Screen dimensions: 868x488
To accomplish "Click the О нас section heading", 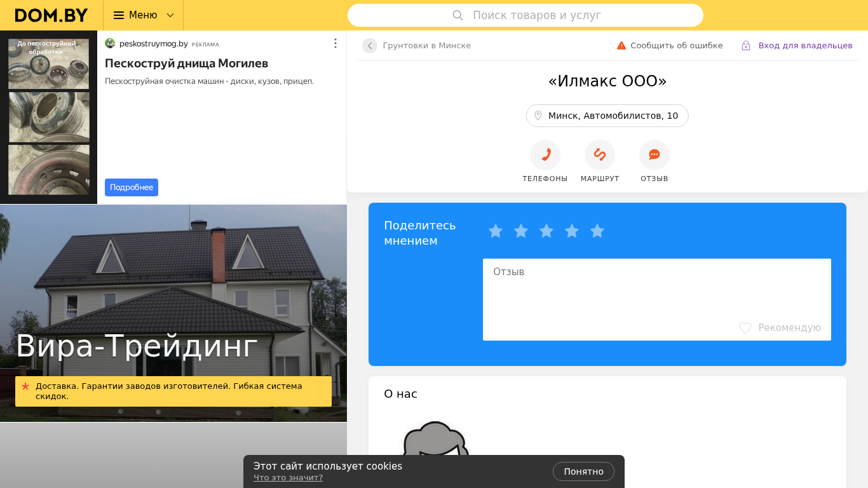I will point(401,394).
